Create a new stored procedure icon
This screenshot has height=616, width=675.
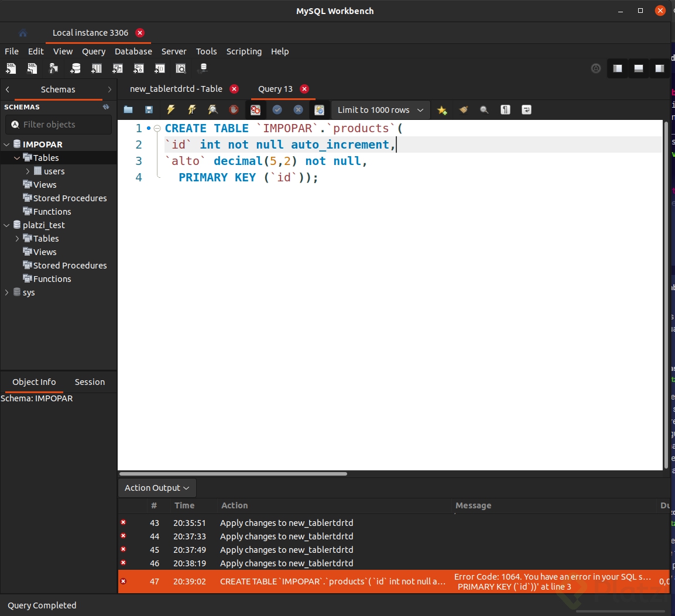139,68
